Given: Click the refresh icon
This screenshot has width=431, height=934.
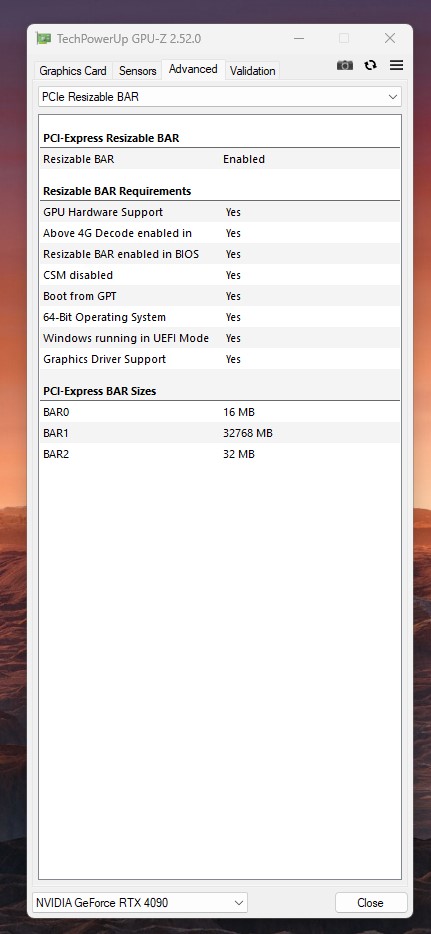Looking at the screenshot, I should (x=371, y=65).
